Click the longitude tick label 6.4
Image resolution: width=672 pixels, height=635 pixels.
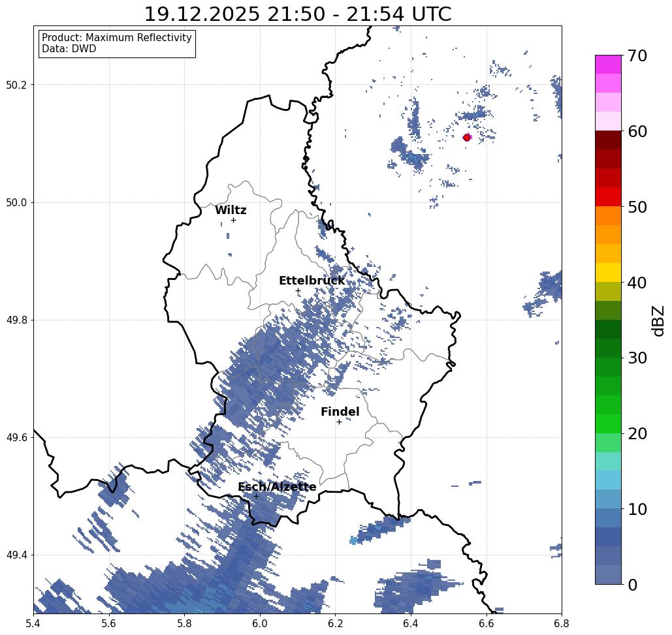pyautogui.click(x=411, y=623)
